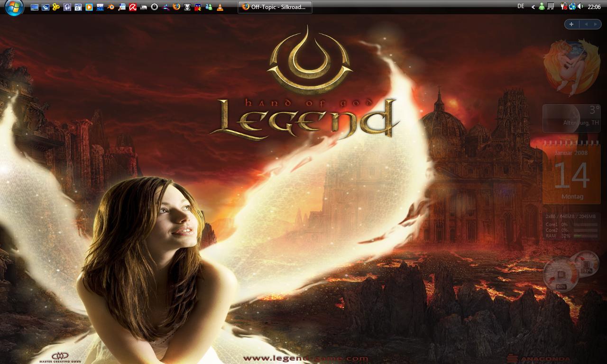Click the power plug battery tray icon
The height and width of the screenshot is (364, 607).
click(x=564, y=7)
